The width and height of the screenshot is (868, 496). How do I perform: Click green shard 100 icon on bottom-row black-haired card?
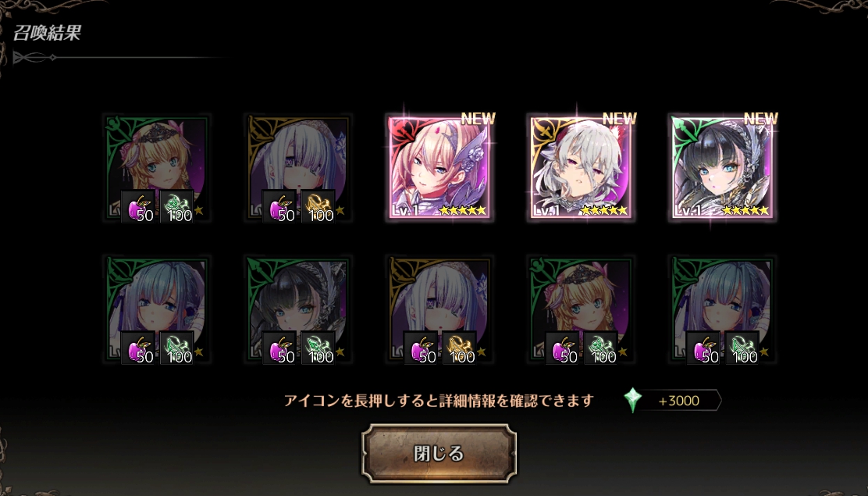(318, 348)
